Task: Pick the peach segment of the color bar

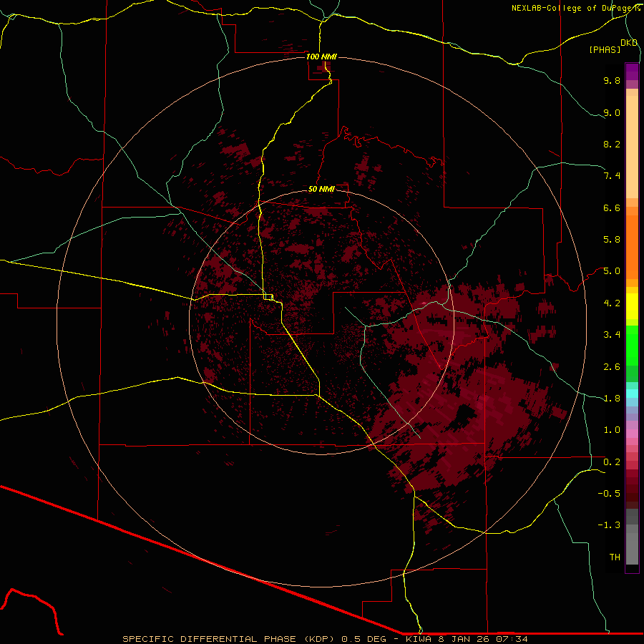Action: tap(632, 147)
